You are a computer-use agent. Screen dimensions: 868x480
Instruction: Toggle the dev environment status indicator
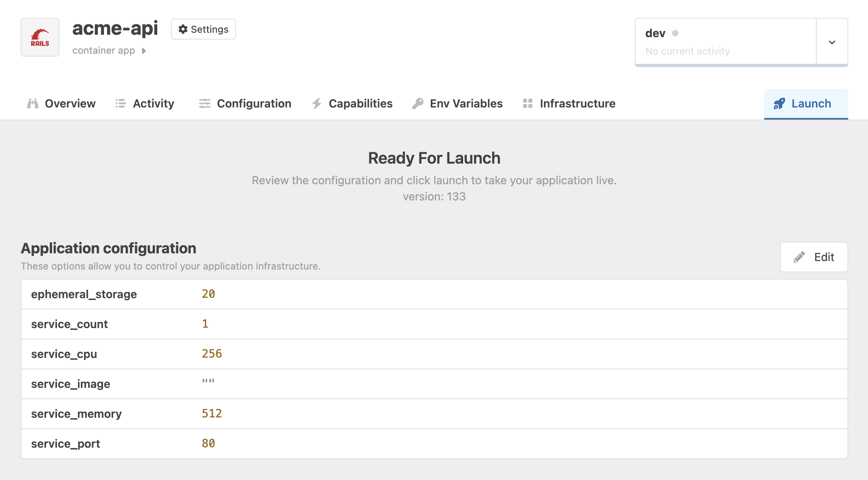tap(675, 33)
